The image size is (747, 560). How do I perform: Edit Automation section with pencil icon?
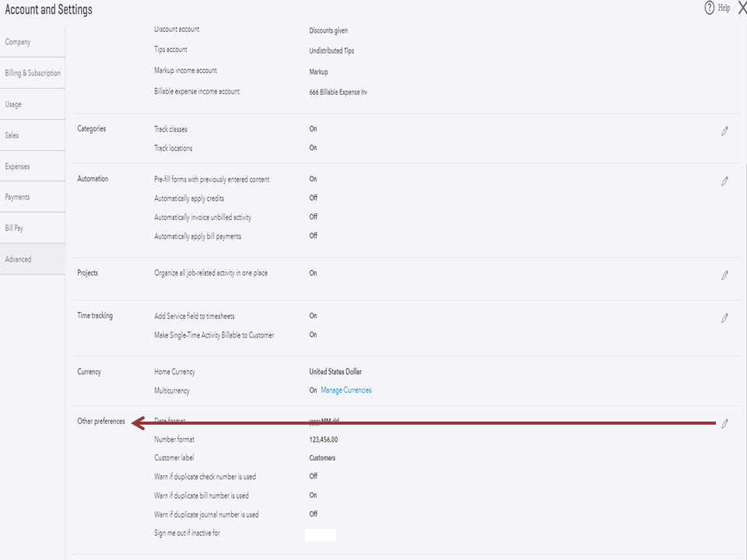pos(724,181)
